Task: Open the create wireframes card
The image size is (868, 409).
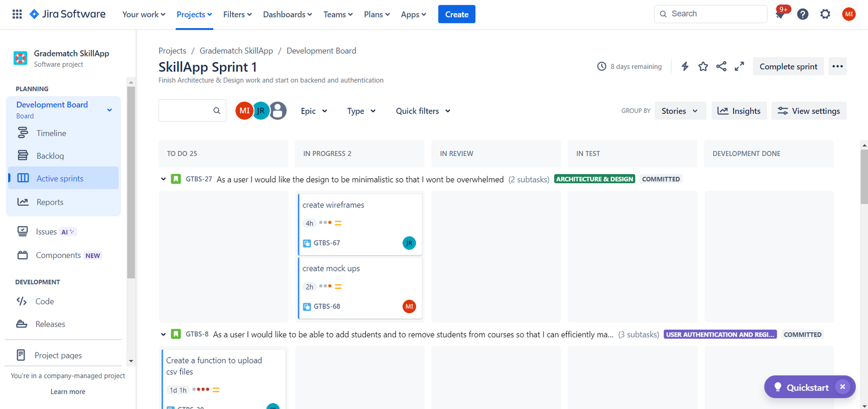Action: click(x=360, y=224)
